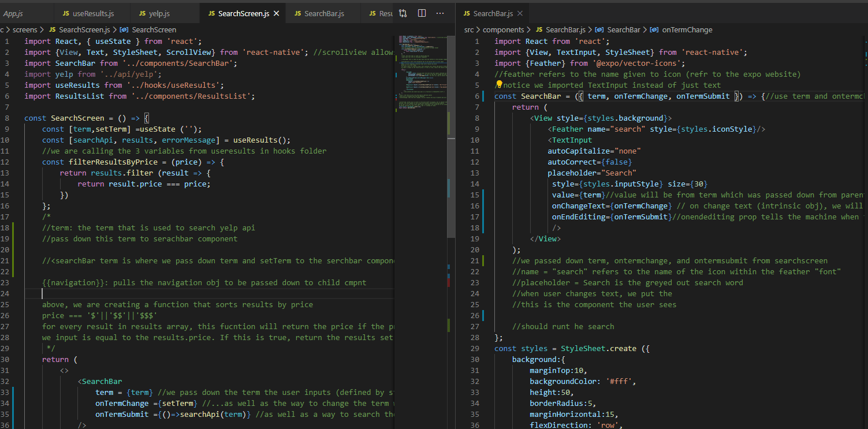Click the '</View>' closing tag
Viewport: 868px width, 429px height.
pyautogui.click(x=546, y=238)
